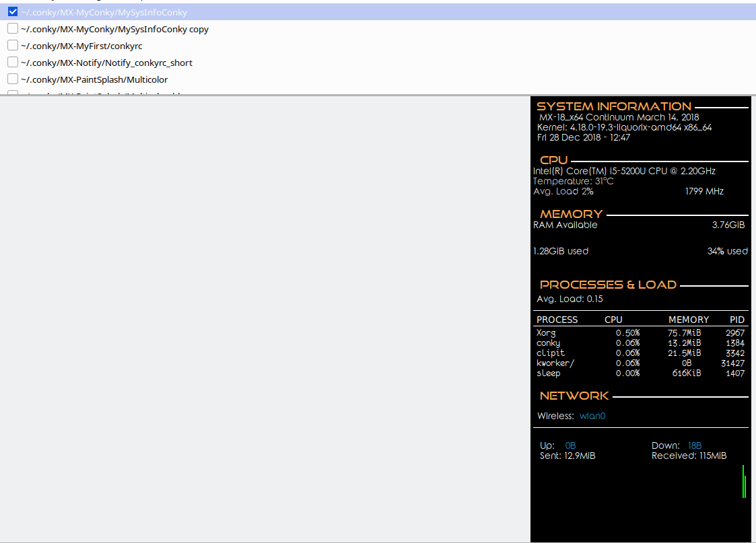Viewport: 756px width, 543px height.
Task: Click the Avg. Load: 0.15 text
Action: (570, 299)
